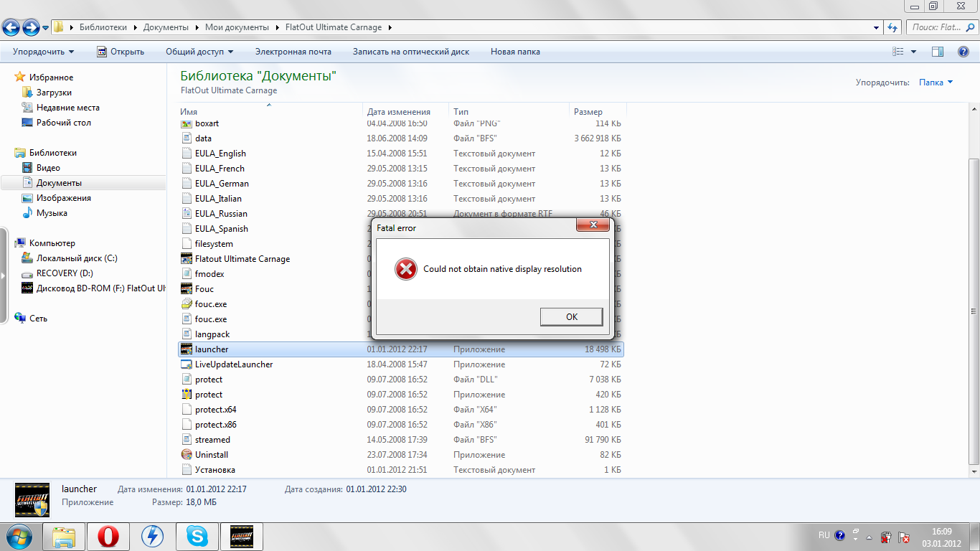
Task: Click the change view icon in toolbar
Action: (x=898, y=52)
